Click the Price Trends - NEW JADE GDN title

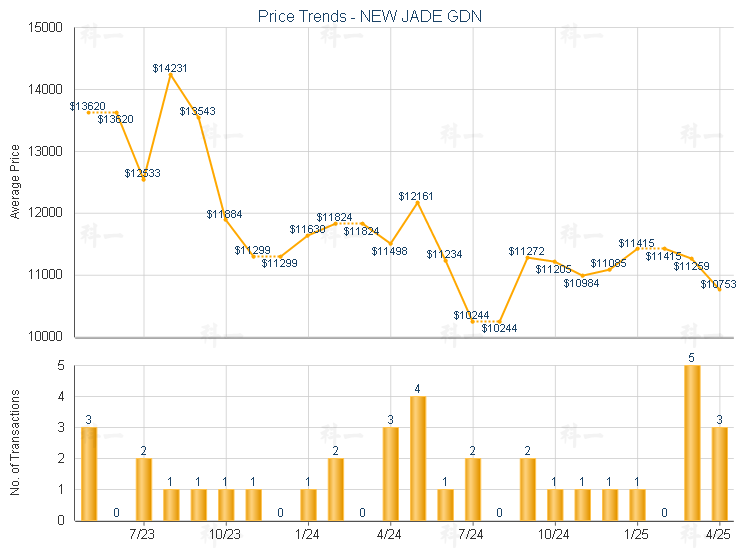tap(370, 17)
